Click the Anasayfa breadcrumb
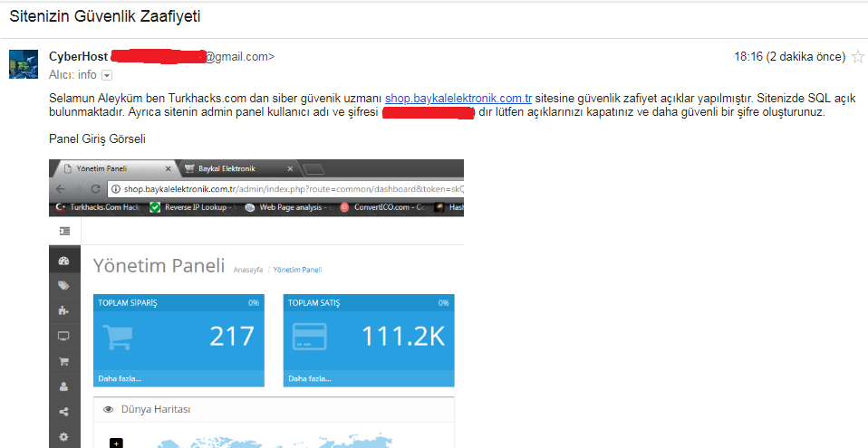The width and height of the screenshot is (868, 448). 248,270
